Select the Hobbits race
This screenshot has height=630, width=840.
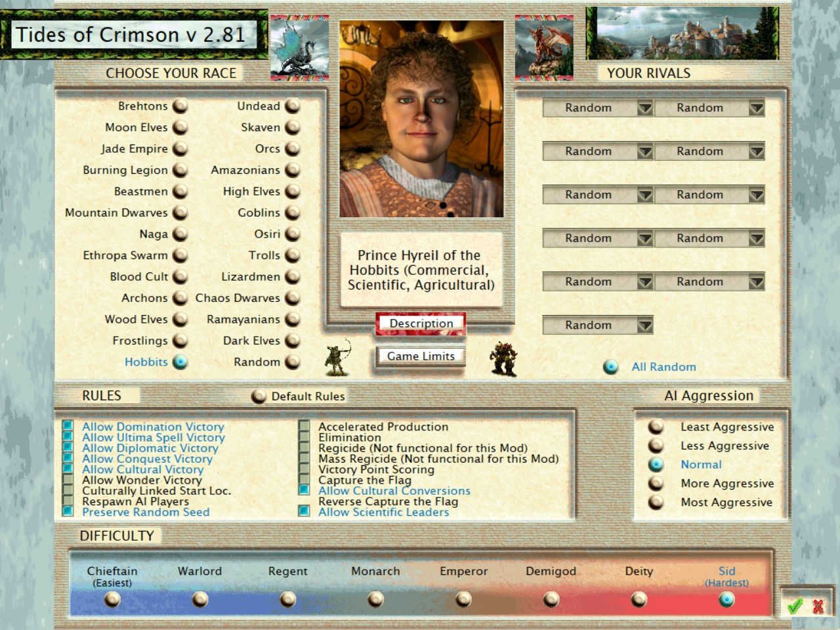(180, 362)
